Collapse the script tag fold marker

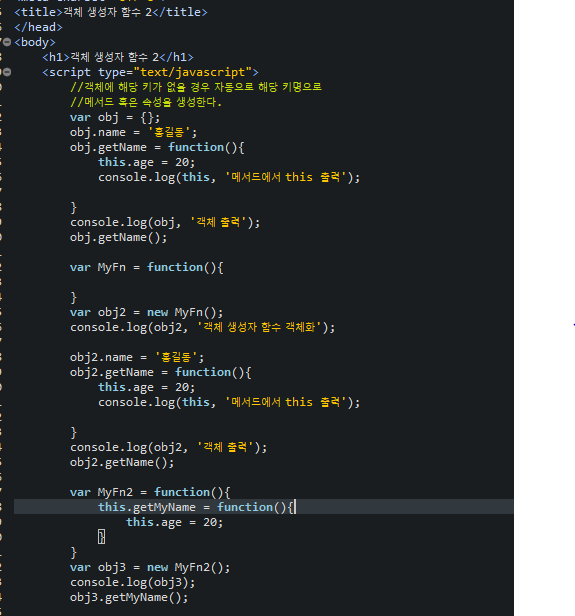7,72
